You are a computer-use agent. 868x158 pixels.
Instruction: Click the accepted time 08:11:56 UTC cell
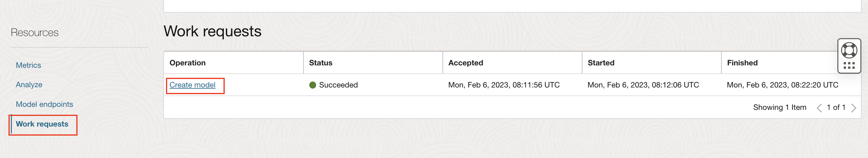point(504,85)
